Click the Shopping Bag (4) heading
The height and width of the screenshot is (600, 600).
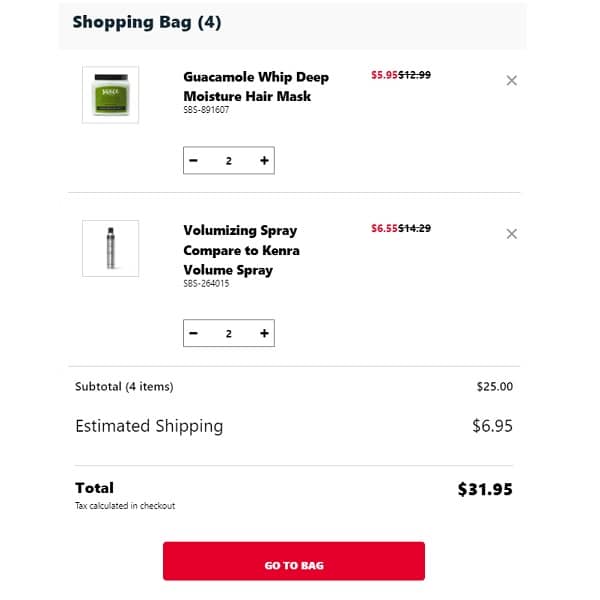(x=147, y=22)
